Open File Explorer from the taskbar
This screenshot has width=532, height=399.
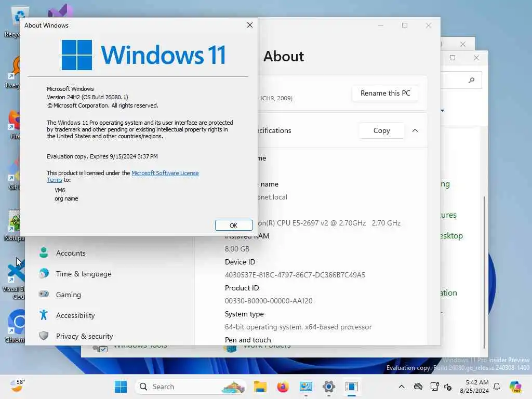pos(260,387)
